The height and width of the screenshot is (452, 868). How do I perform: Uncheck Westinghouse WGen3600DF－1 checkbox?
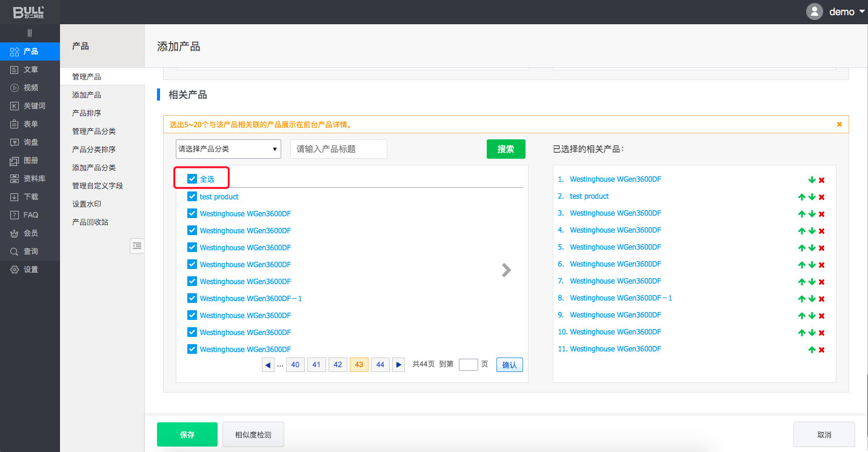tap(192, 298)
